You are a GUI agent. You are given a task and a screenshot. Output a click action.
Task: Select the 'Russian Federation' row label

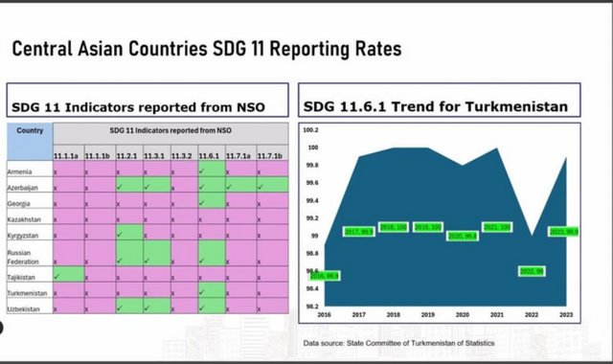[x=23, y=258]
